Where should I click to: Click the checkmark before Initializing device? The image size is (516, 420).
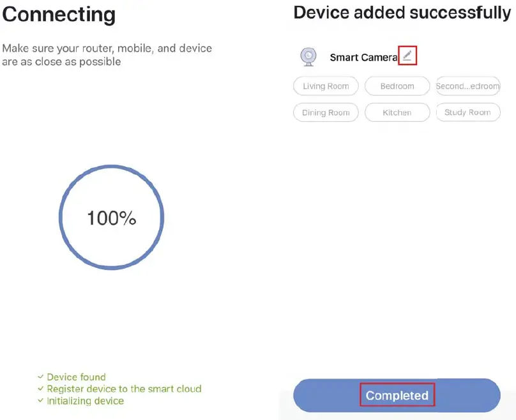[41, 401]
